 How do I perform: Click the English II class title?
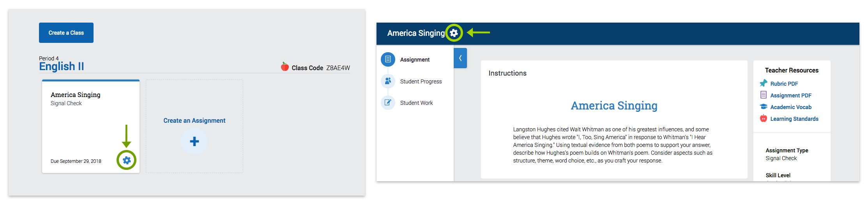click(62, 66)
